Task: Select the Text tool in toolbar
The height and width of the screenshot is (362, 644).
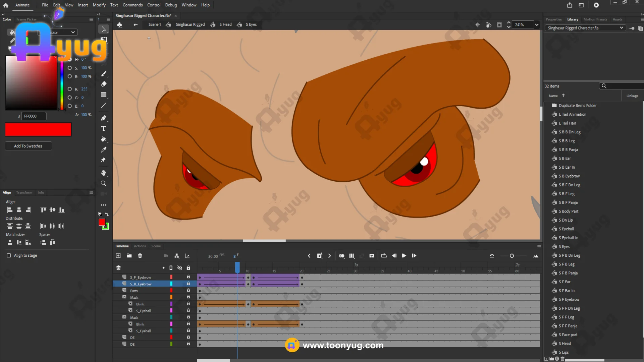Action: [x=104, y=129]
